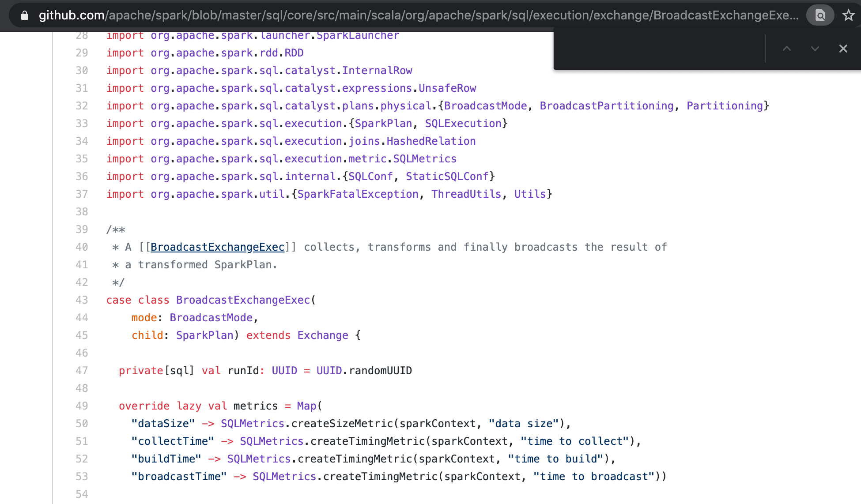
Task: Click HashedRelation on line 34
Action: pyautogui.click(x=431, y=141)
